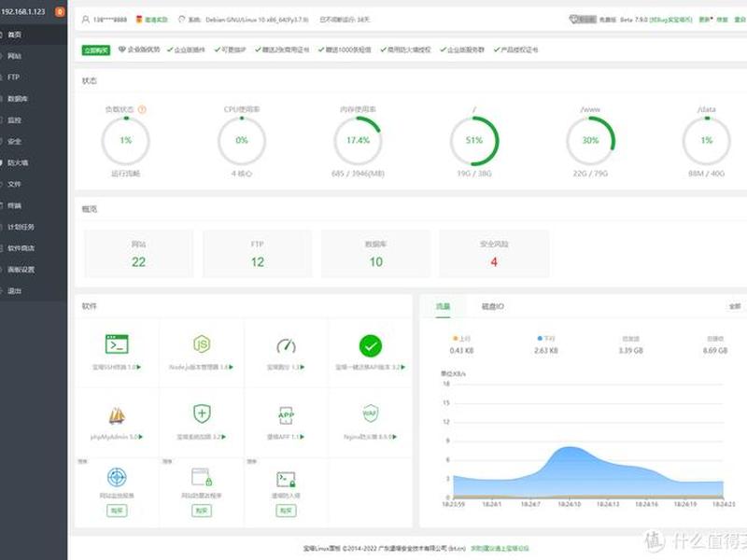
Task: Open the 全部 network interface dropdown
Action: pos(735,306)
